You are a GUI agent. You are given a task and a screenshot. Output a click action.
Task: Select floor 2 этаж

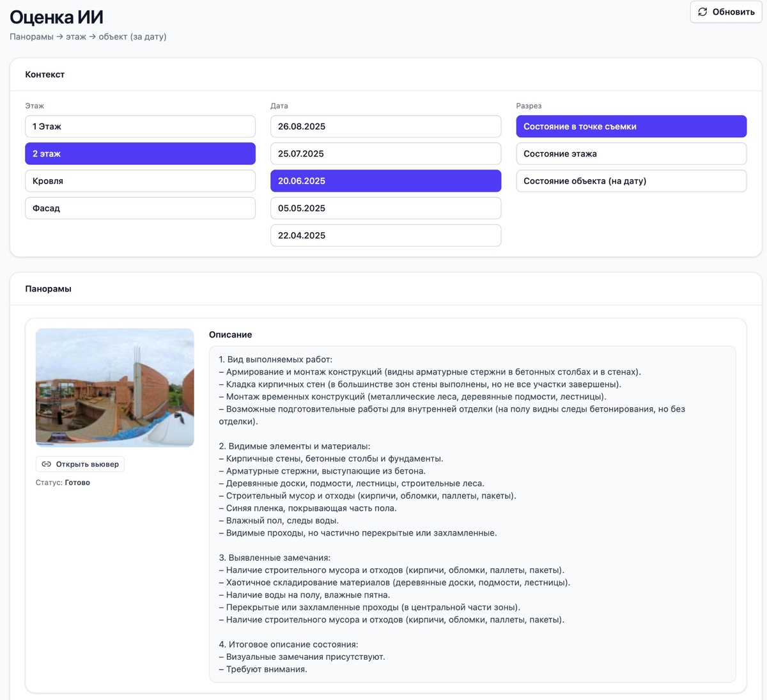[140, 153]
